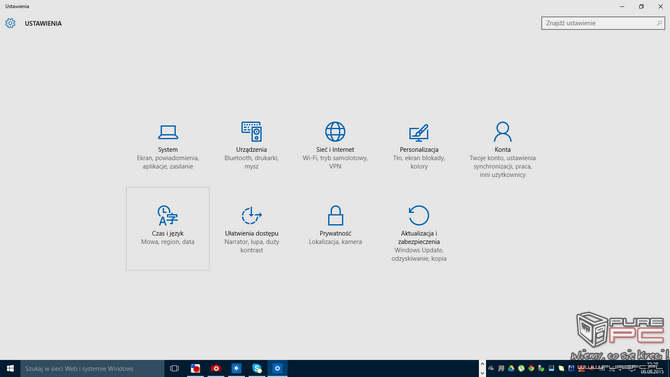The height and width of the screenshot is (377, 670).
Task: Click "Windows Update, odzyskiwanie, kopia" description
Action: (419, 254)
